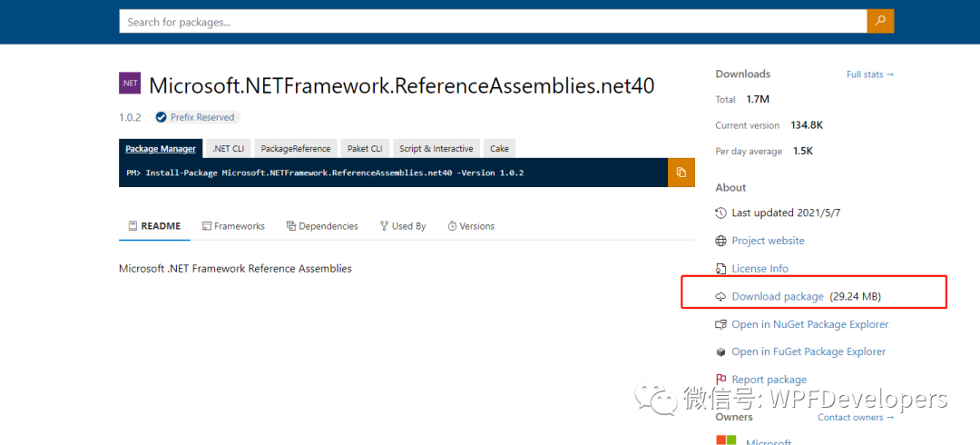Open the Frameworks tab

[233, 226]
